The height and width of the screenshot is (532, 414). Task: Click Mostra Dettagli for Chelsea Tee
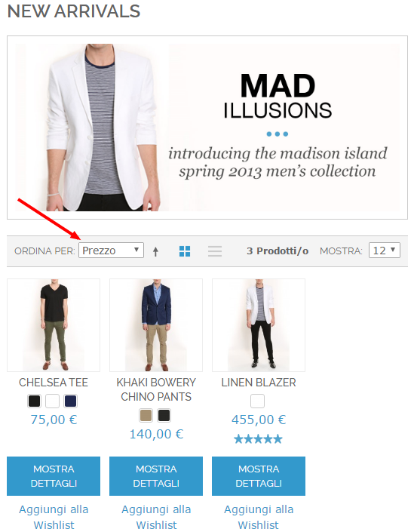(54, 476)
